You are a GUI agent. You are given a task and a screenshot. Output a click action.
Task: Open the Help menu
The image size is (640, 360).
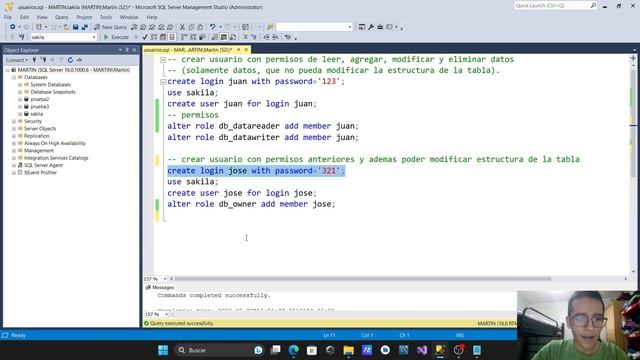tap(152, 17)
